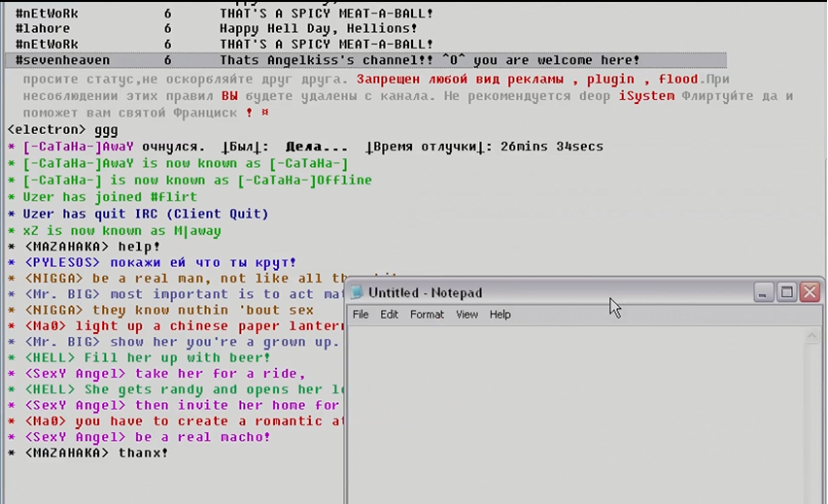
Task: Minimize the Untitled Notepad window
Action: (x=762, y=292)
